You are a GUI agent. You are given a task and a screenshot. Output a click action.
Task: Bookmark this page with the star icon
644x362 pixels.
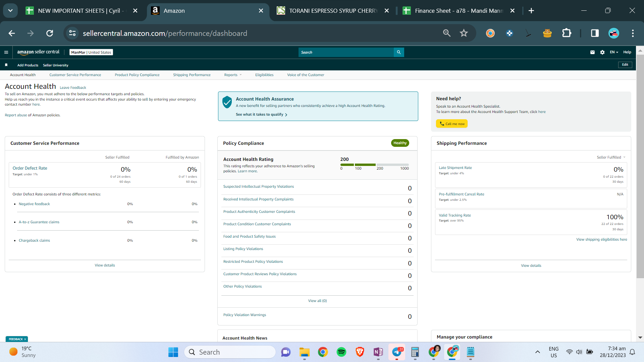[x=464, y=33]
